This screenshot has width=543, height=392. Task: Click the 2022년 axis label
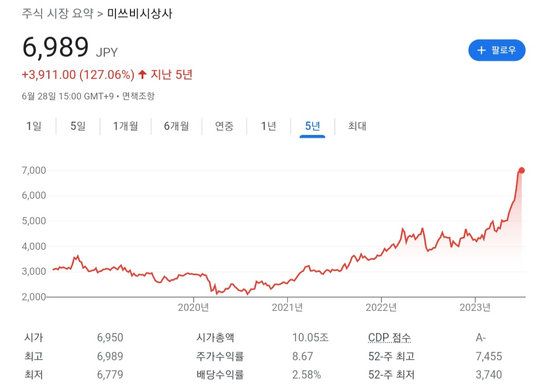point(381,307)
